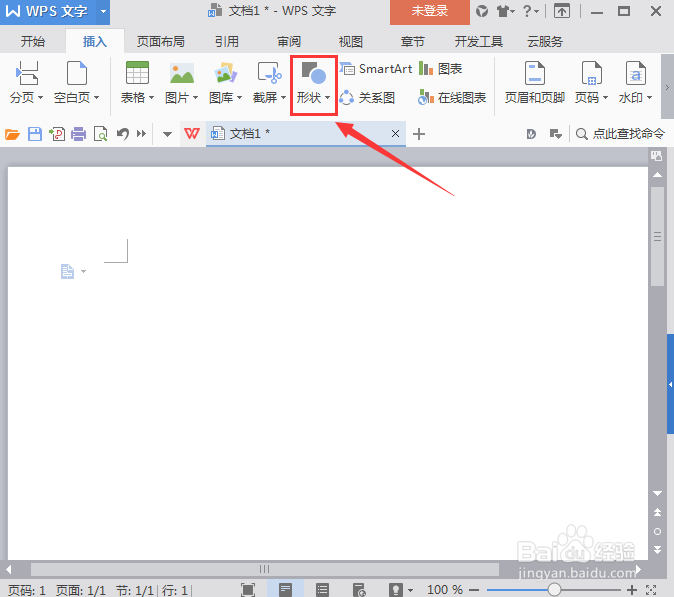This screenshot has width=674, height=597.
Task: Open the 开发工具 tab
Action: tap(479, 42)
